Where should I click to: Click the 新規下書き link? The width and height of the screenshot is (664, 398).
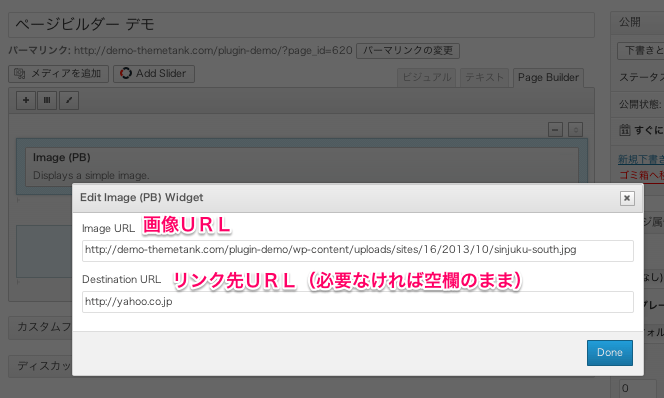(641, 159)
